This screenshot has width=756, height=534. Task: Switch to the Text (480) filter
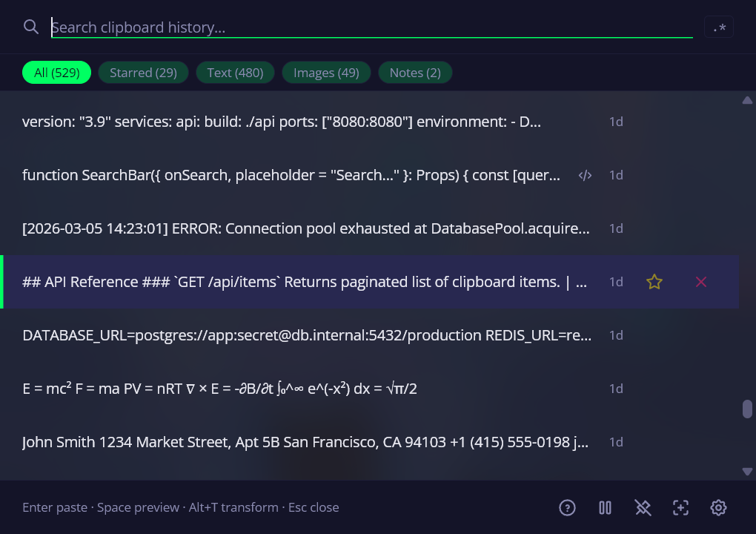tap(235, 73)
